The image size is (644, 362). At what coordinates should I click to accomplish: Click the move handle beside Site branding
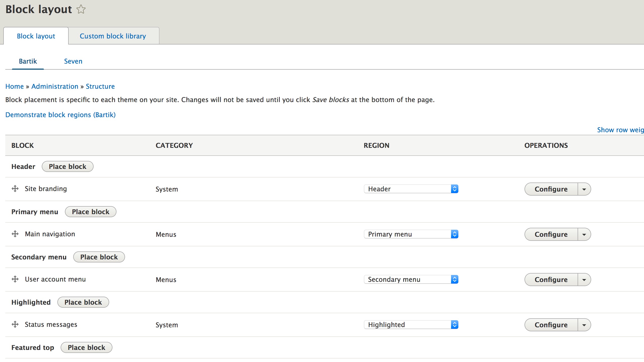pos(15,189)
